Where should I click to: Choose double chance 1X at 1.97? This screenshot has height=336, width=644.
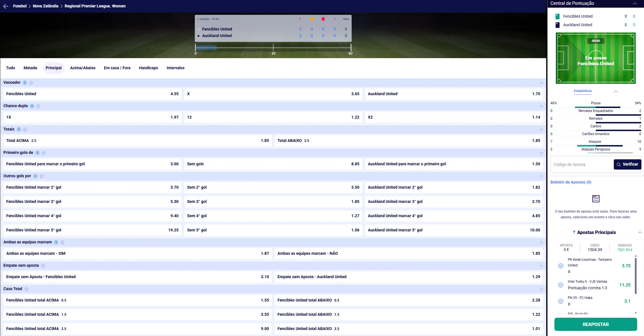coord(92,117)
